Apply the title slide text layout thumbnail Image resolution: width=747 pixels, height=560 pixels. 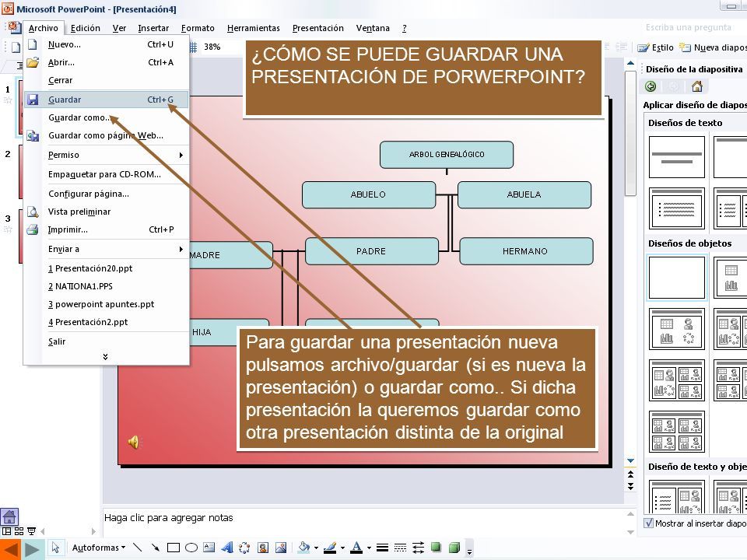(x=676, y=157)
